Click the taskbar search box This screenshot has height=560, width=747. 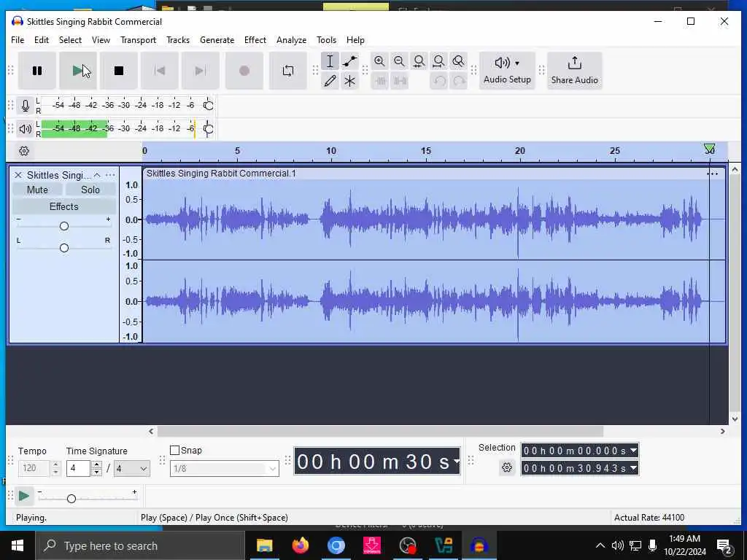coord(140,545)
